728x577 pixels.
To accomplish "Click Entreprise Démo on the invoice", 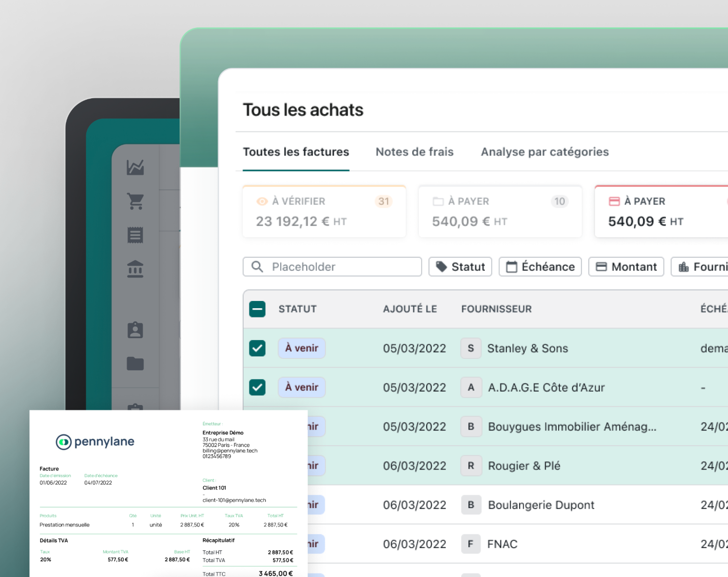I will (x=223, y=433).
